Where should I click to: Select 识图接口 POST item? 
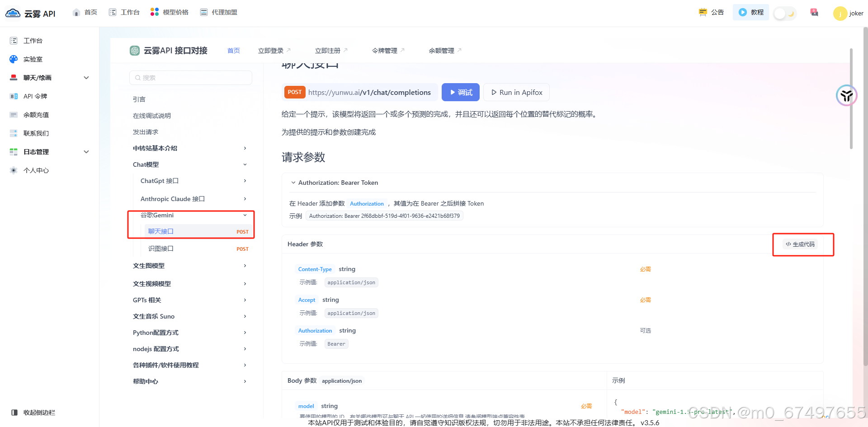[198, 249]
